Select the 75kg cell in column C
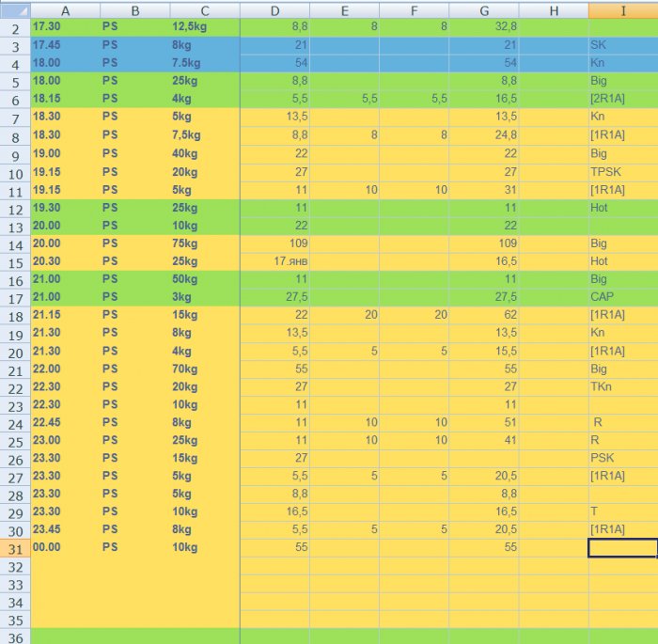The height and width of the screenshot is (644, 658). [205, 243]
